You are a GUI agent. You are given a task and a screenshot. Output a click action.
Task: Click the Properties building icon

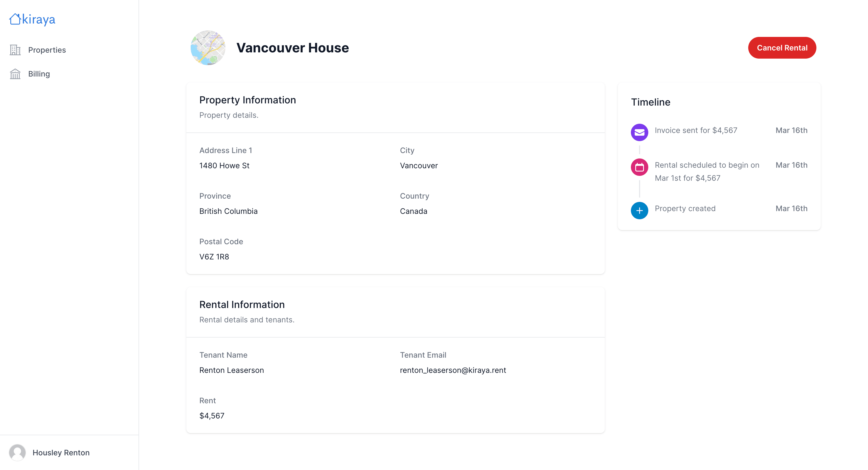15,50
